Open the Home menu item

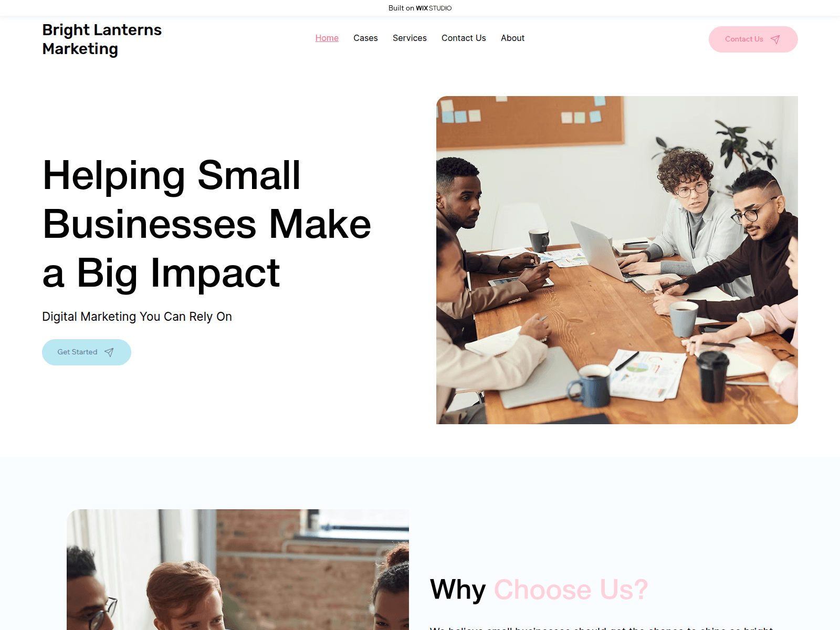(327, 38)
